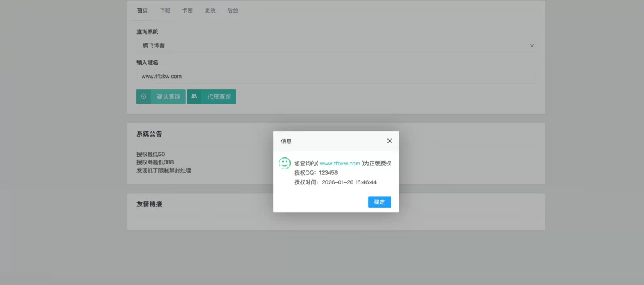The height and width of the screenshot is (285, 644).
Task: Click the green smiley face icon
Action: [x=285, y=163]
